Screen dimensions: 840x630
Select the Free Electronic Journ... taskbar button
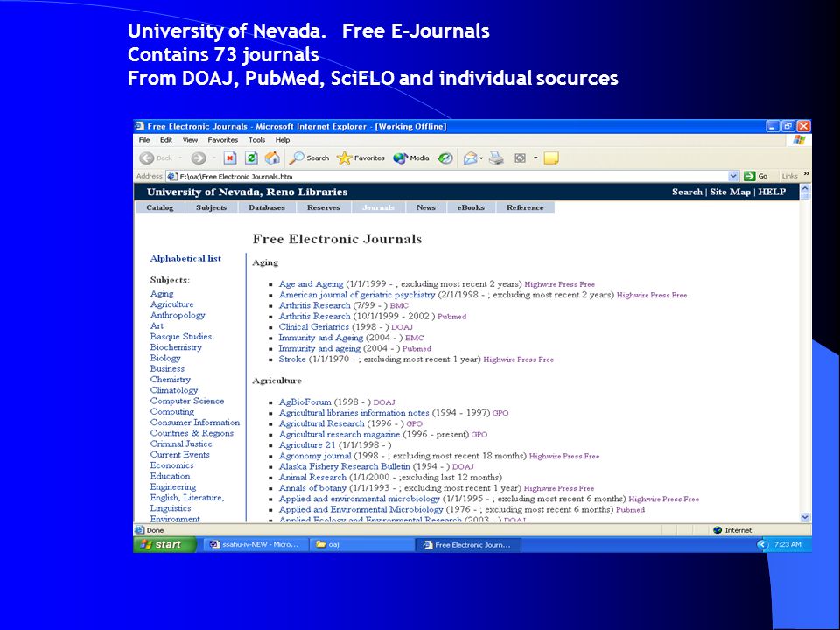[467, 545]
